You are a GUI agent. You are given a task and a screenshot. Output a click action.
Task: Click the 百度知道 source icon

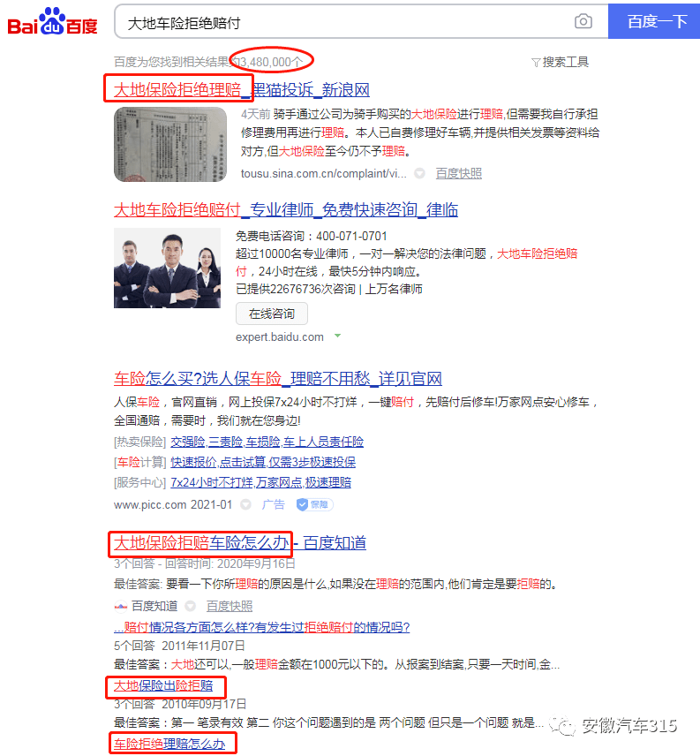click(120, 606)
